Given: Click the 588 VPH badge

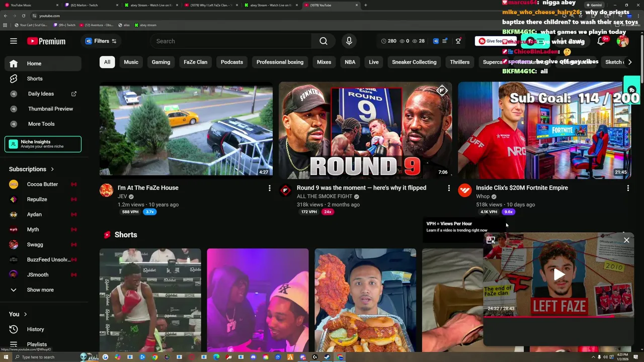Looking at the screenshot, I should 130,212.
